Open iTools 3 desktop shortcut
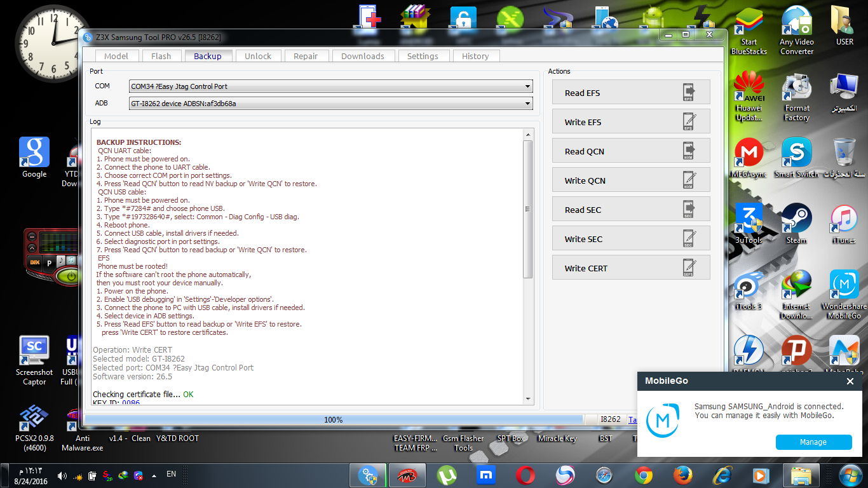Image resolution: width=868 pixels, height=488 pixels. [749, 290]
